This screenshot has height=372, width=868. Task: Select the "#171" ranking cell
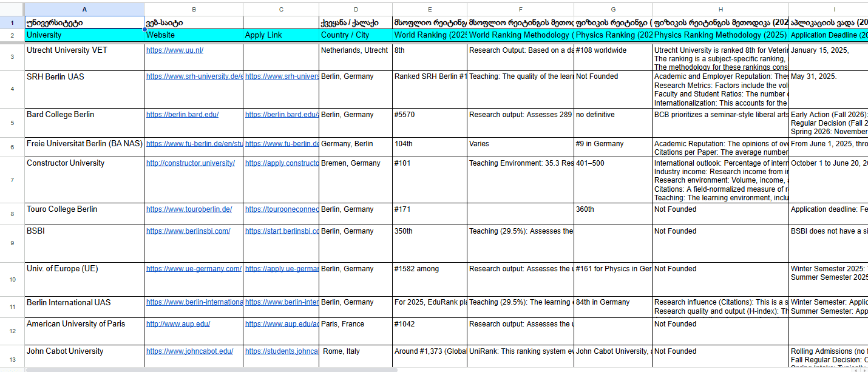pyautogui.click(x=430, y=214)
